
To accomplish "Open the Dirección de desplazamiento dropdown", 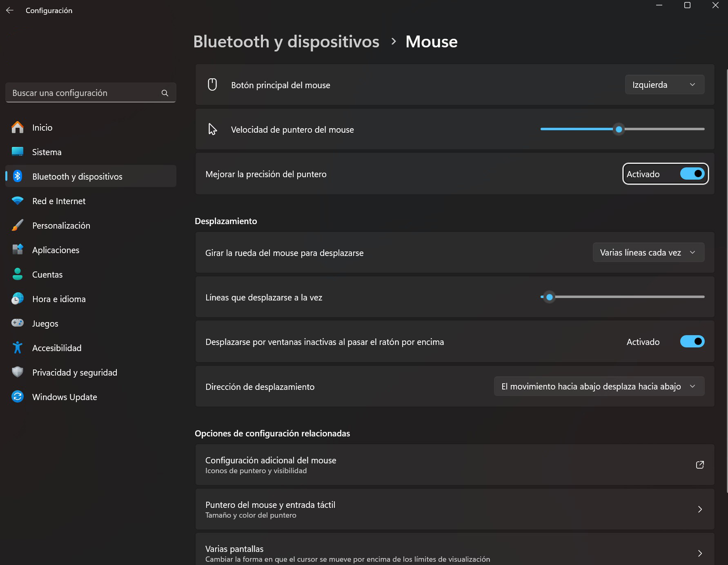I will click(x=599, y=386).
